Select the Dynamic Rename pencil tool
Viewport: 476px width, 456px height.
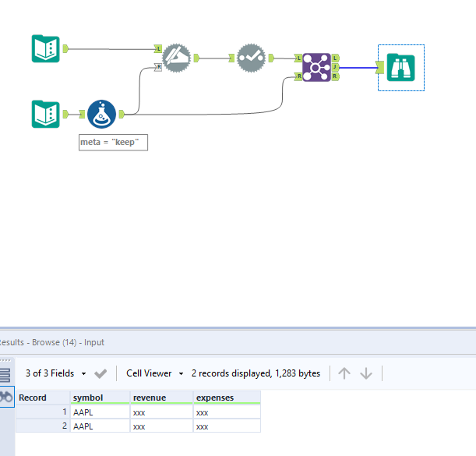click(176, 58)
